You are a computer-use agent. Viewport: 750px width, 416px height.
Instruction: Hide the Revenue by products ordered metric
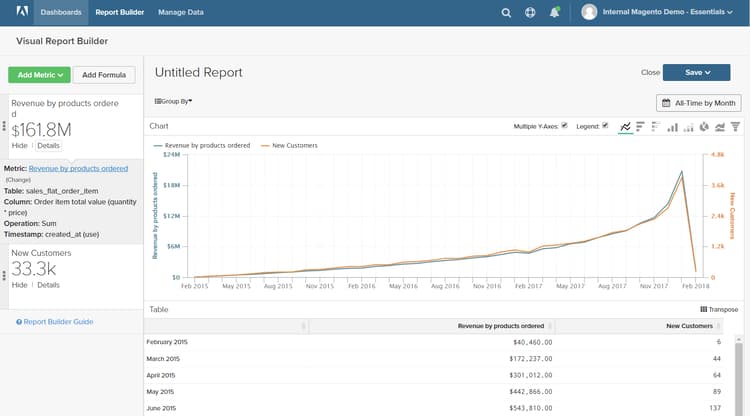tap(19, 146)
